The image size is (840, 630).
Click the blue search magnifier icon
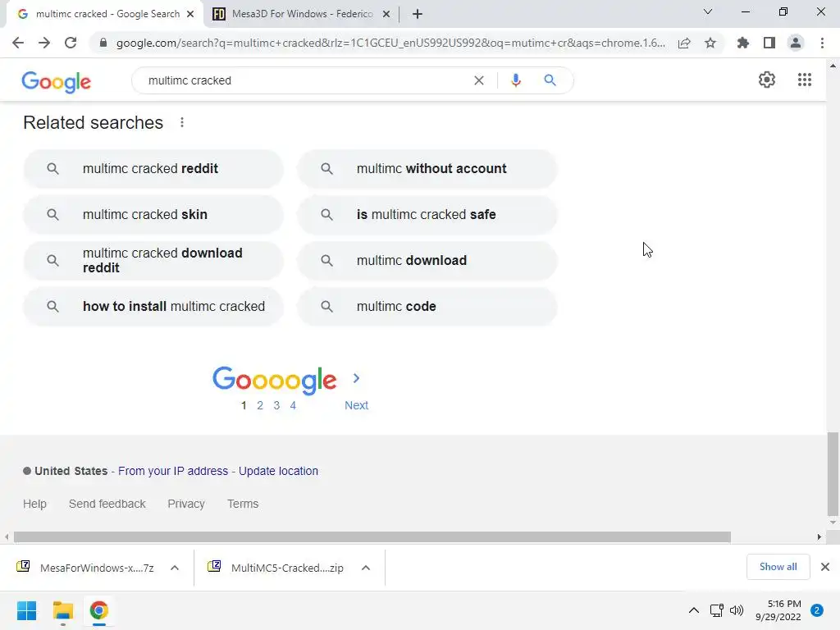[x=550, y=80]
